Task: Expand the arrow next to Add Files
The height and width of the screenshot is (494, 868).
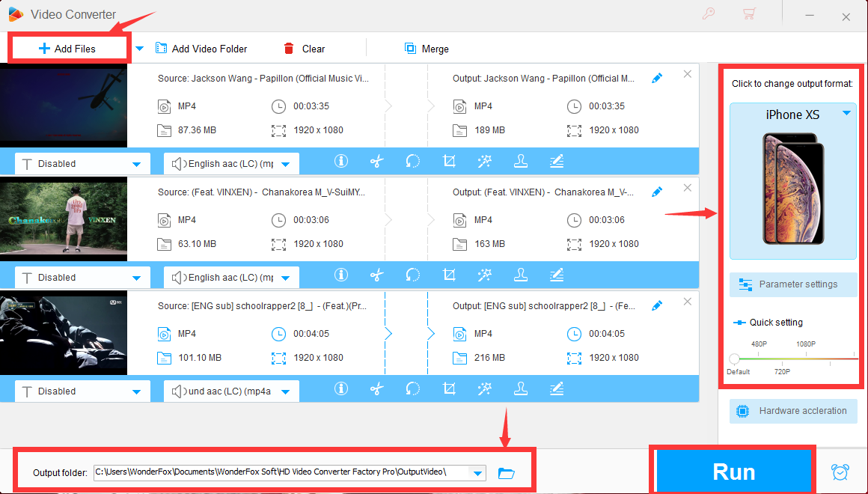Action: click(x=139, y=49)
